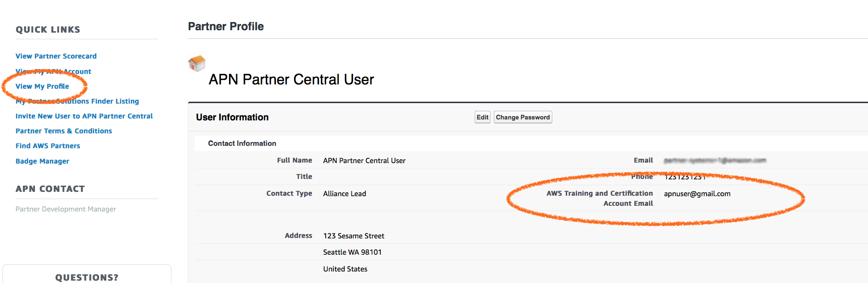Select the apnuser@gmail.com email value

pos(697,194)
